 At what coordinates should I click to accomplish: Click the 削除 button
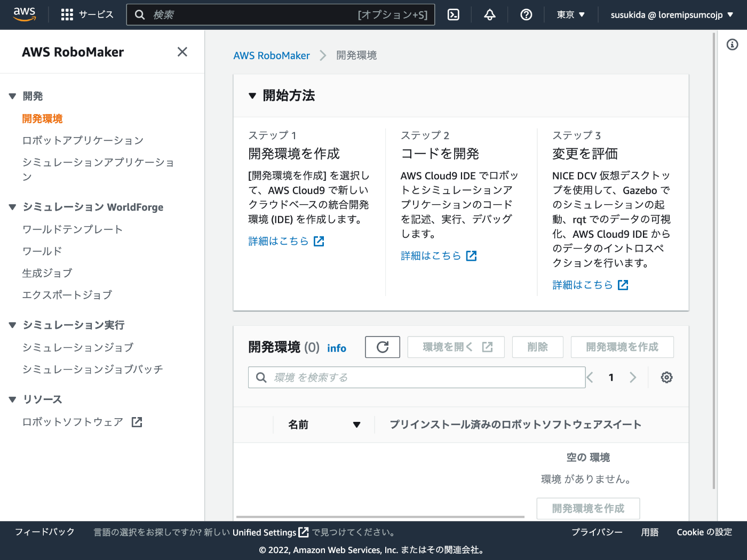pos(538,347)
